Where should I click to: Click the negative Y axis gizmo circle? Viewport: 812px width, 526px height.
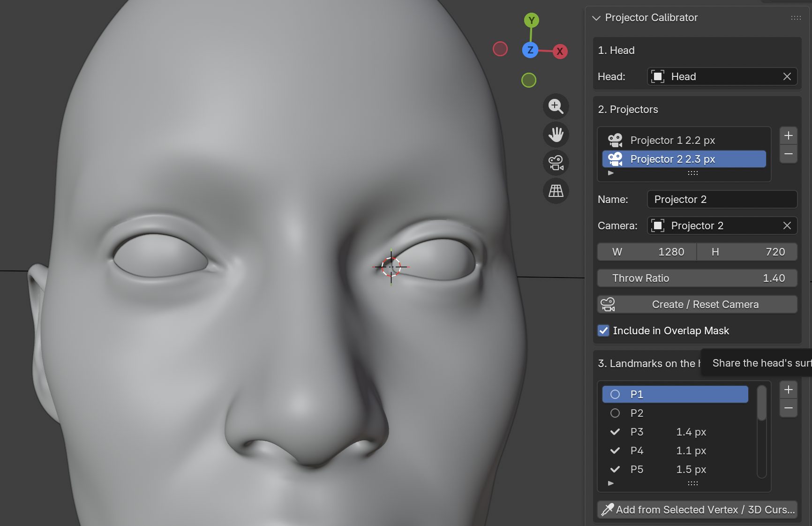(x=529, y=80)
